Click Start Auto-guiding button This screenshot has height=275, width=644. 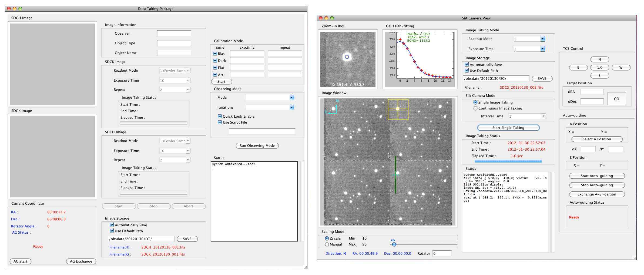pyautogui.click(x=597, y=176)
